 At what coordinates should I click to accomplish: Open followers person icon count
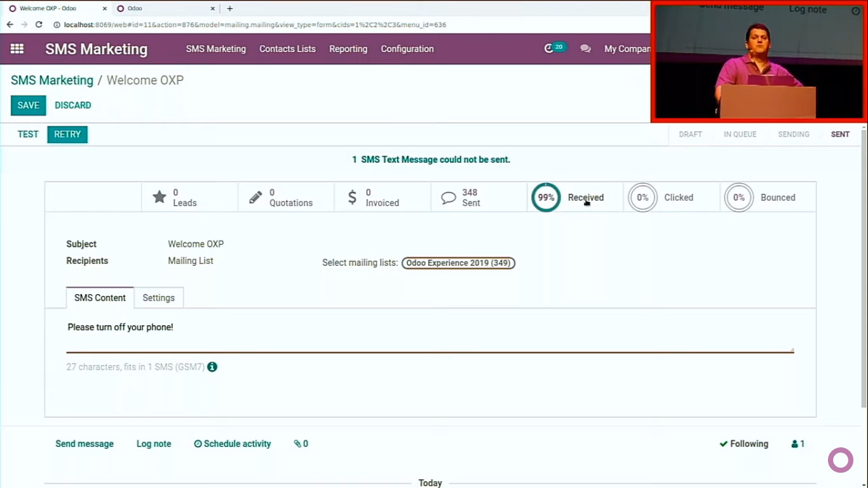pyautogui.click(x=798, y=444)
